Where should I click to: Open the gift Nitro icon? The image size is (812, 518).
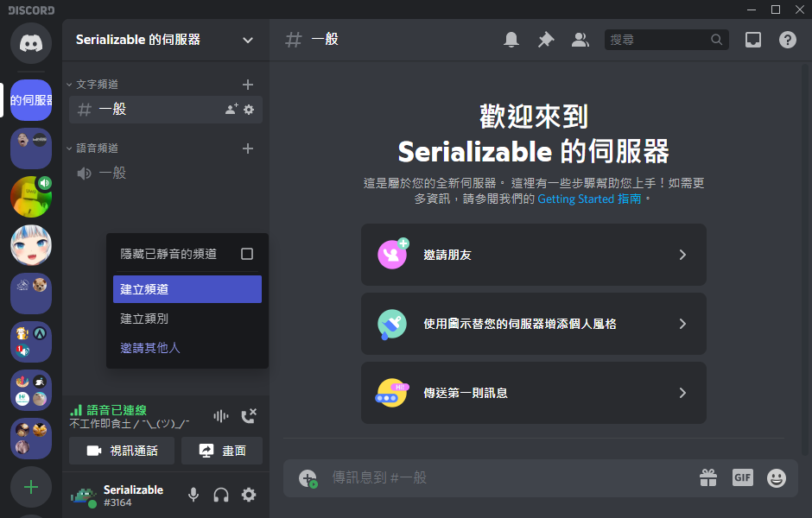coord(708,477)
